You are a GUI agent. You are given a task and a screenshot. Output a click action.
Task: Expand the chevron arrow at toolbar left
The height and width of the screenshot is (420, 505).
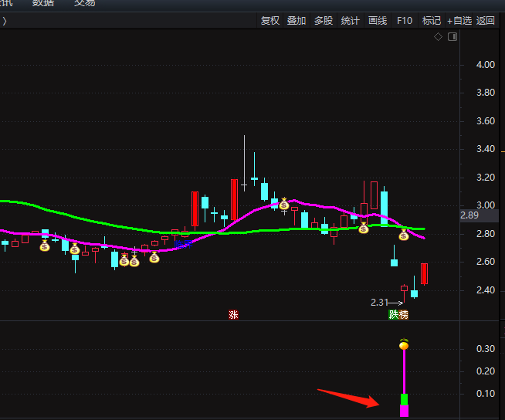point(5,22)
